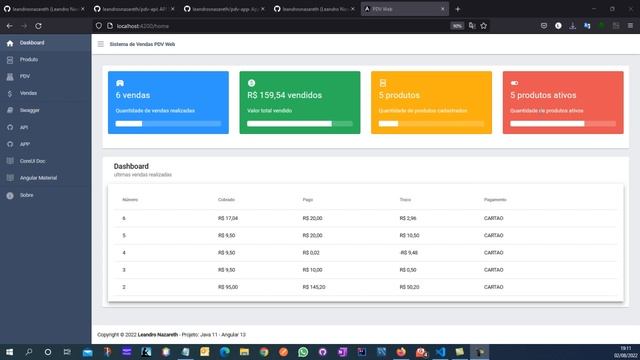
Task: Toggle sidebar with hamburger menu icon
Action: pyautogui.click(x=100, y=44)
